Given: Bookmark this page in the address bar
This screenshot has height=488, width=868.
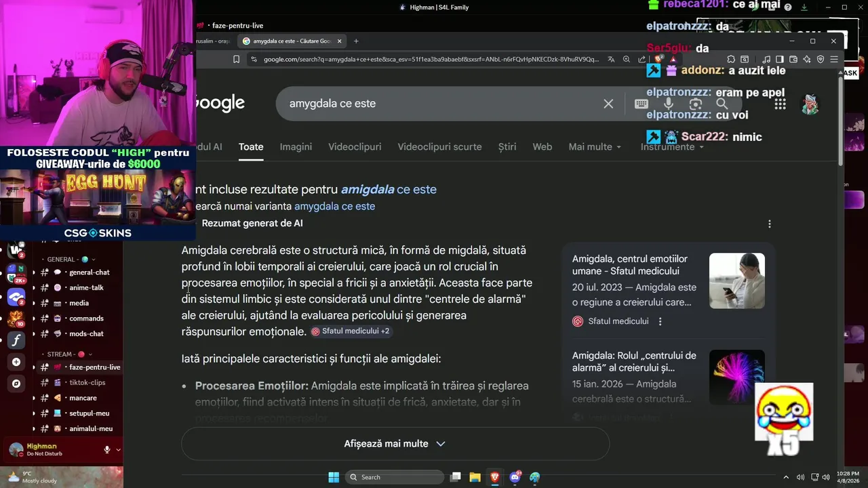Looking at the screenshot, I should tap(236, 59).
